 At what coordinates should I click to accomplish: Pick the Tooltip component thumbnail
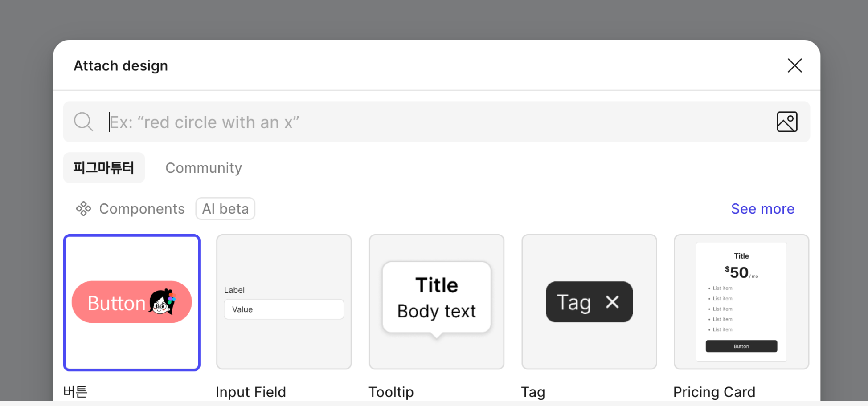pyautogui.click(x=437, y=302)
